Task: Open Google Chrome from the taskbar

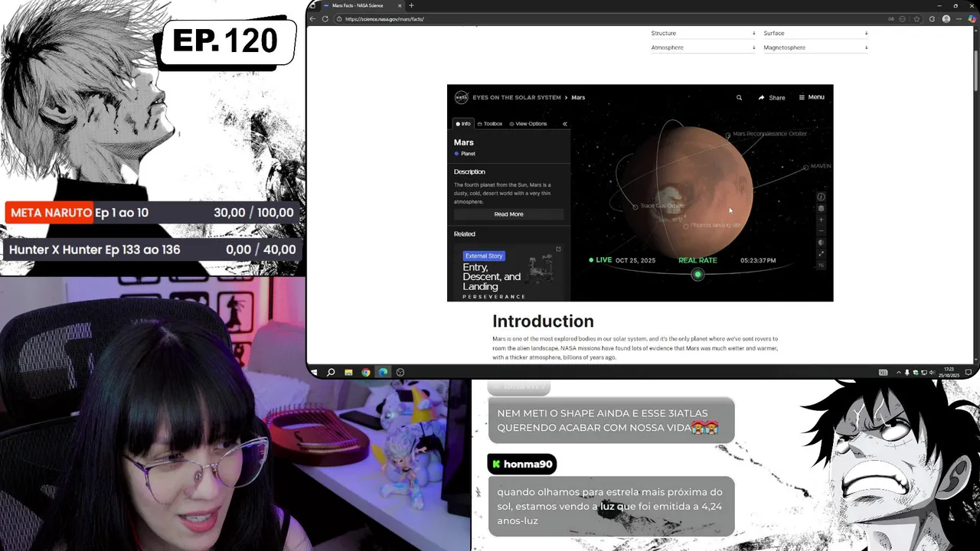Action: point(366,373)
